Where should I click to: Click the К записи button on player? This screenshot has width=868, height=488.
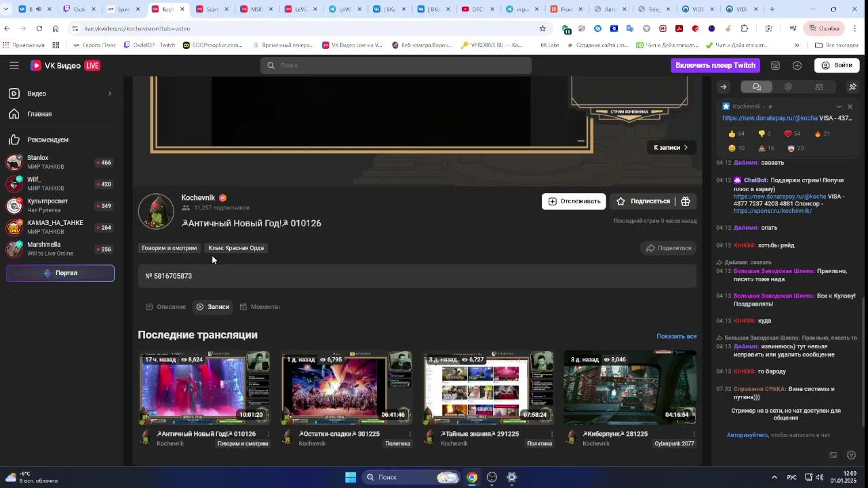coord(671,147)
